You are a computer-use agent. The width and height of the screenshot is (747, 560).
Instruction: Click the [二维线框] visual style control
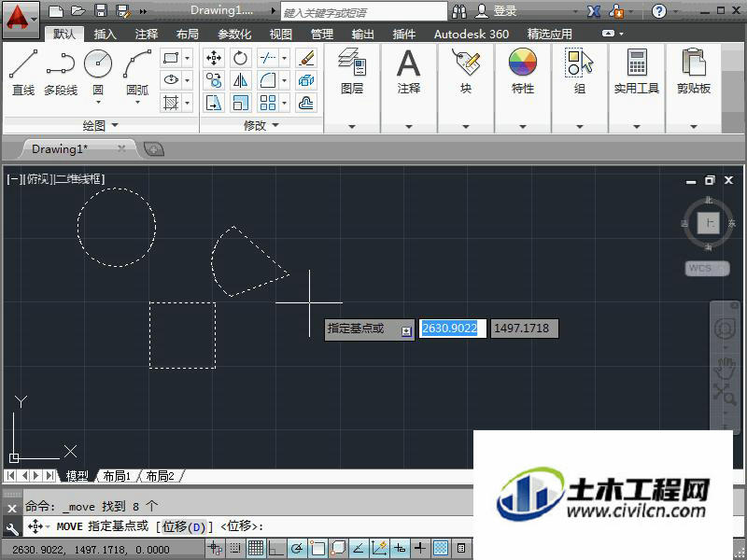[79, 179]
